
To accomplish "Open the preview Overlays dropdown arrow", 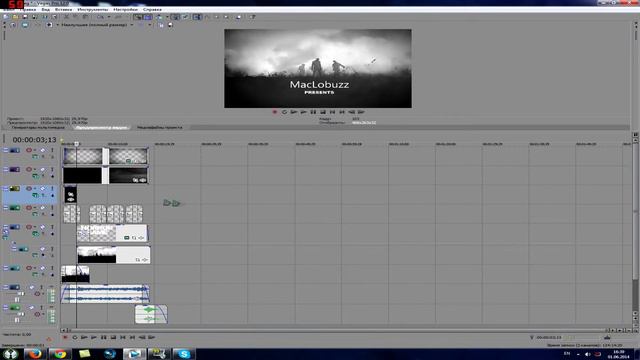I will (150, 25).
